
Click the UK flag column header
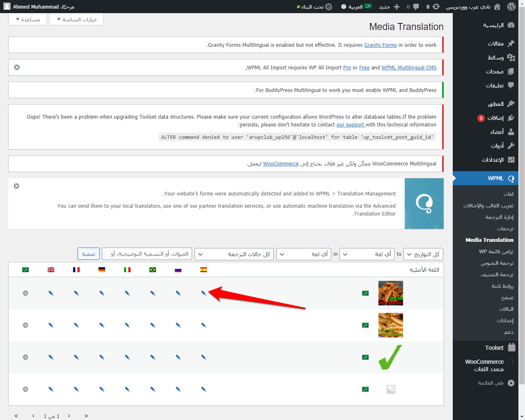(51, 270)
